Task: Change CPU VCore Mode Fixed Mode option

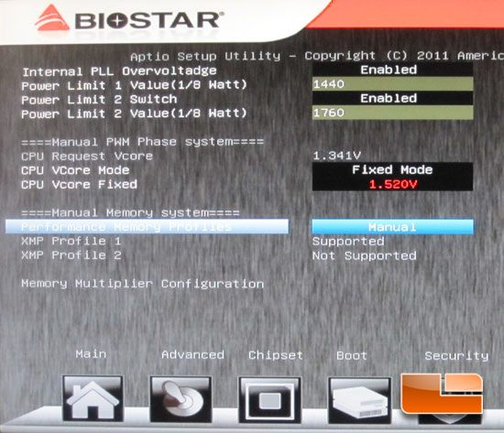Action: [392, 169]
